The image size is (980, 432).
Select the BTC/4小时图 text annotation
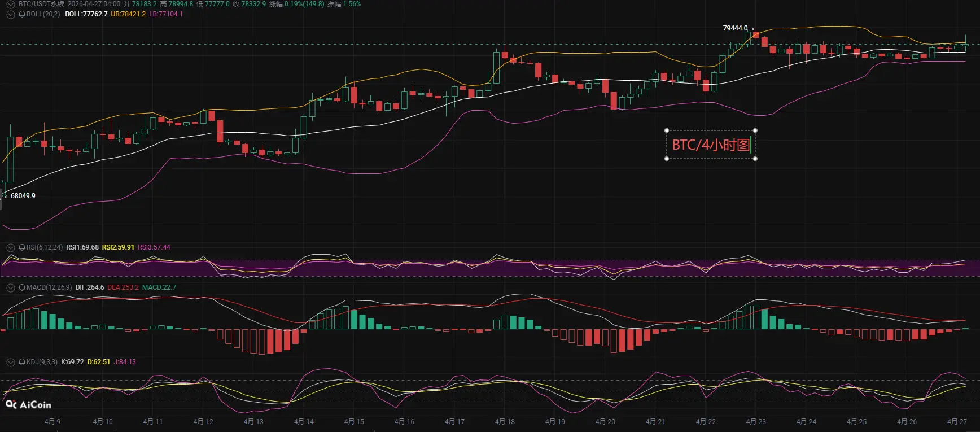click(711, 145)
